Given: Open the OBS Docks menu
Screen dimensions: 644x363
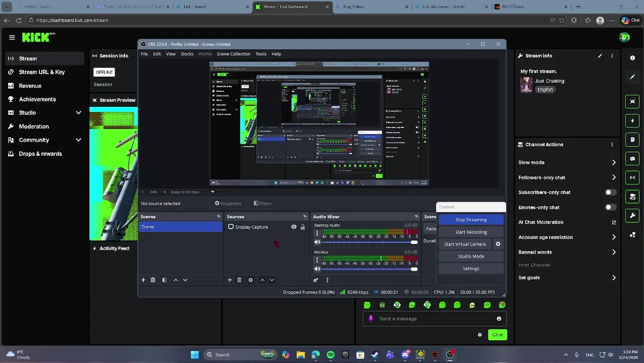Looking at the screenshot, I should tap(187, 54).
